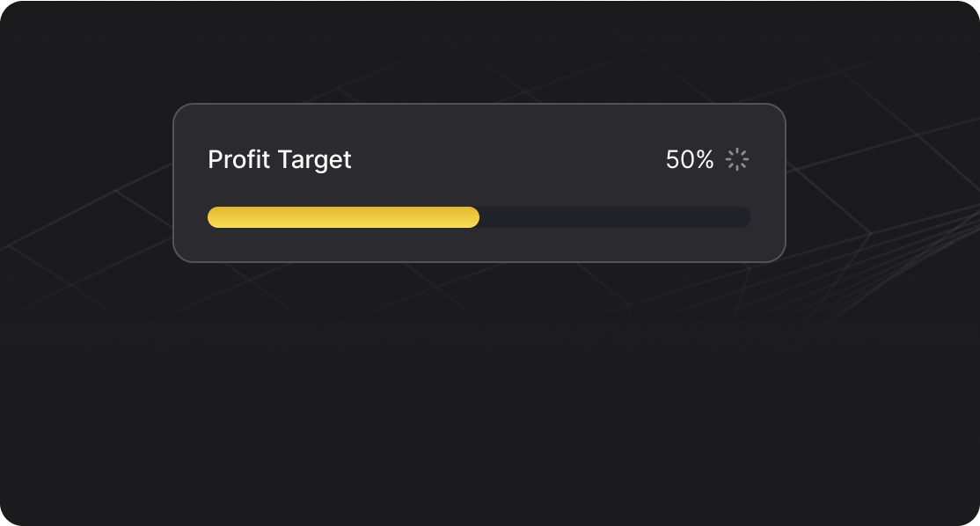Screen dimensions: 980x526
Task: Click the card's bottom padding under the progress bar
Action: (x=479, y=245)
